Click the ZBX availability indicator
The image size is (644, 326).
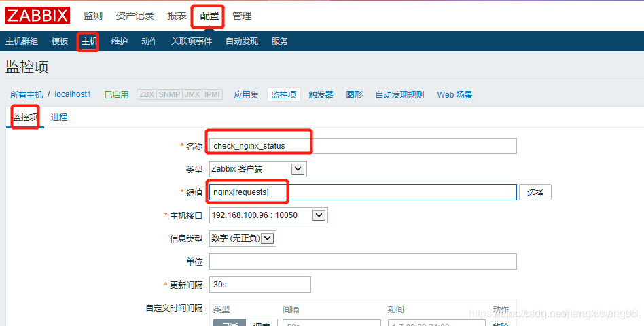pyautogui.click(x=147, y=94)
